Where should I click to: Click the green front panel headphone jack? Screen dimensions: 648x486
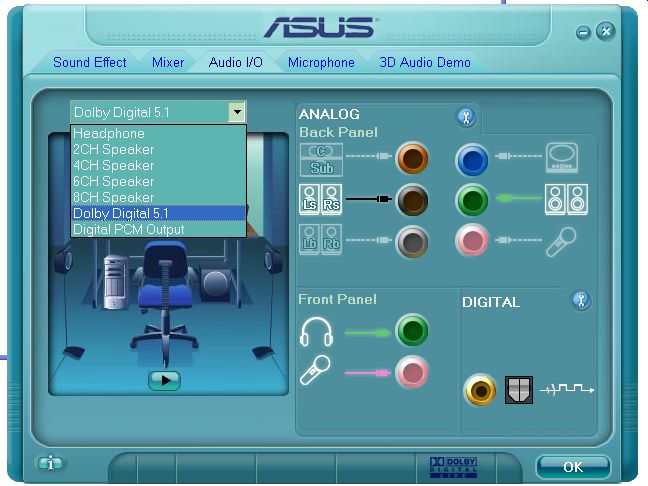tap(412, 330)
